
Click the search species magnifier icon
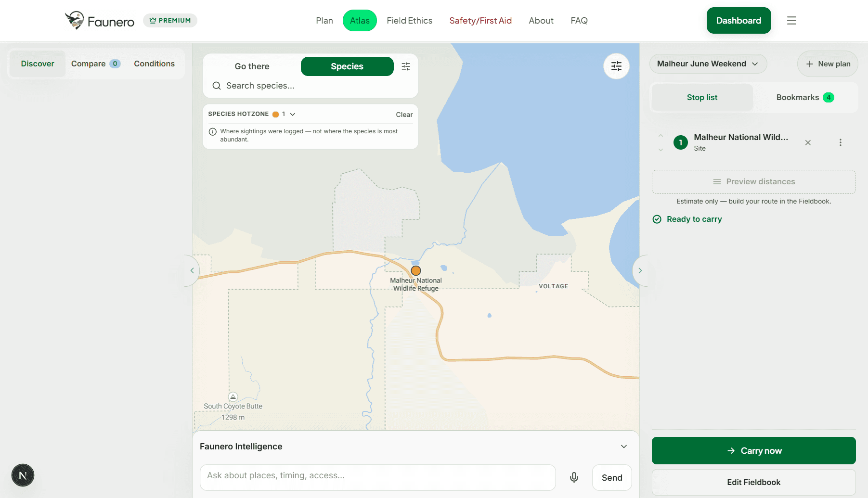coord(217,86)
